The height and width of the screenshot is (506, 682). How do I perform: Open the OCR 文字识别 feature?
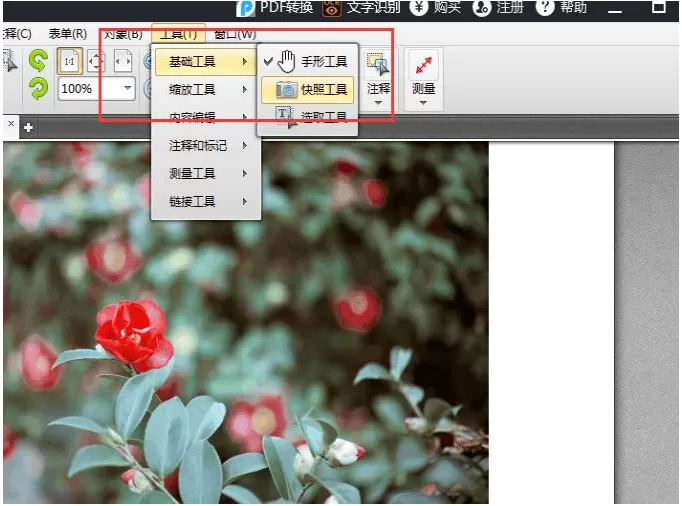click(x=361, y=8)
